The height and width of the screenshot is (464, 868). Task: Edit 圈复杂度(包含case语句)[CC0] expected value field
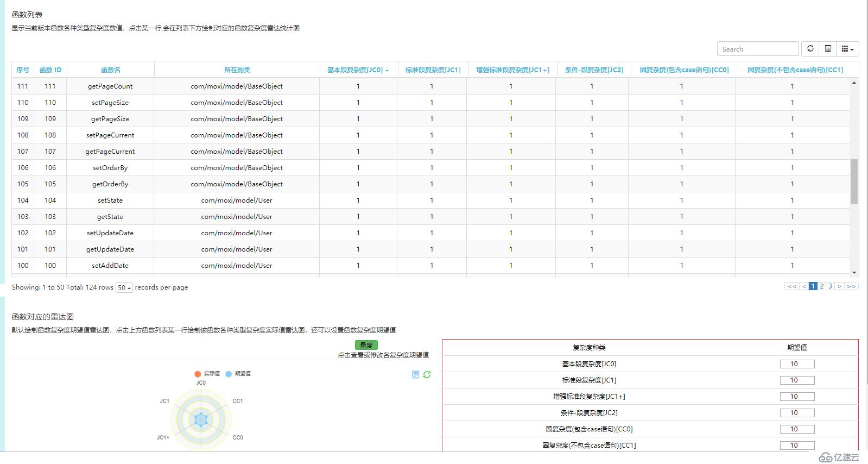click(797, 429)
